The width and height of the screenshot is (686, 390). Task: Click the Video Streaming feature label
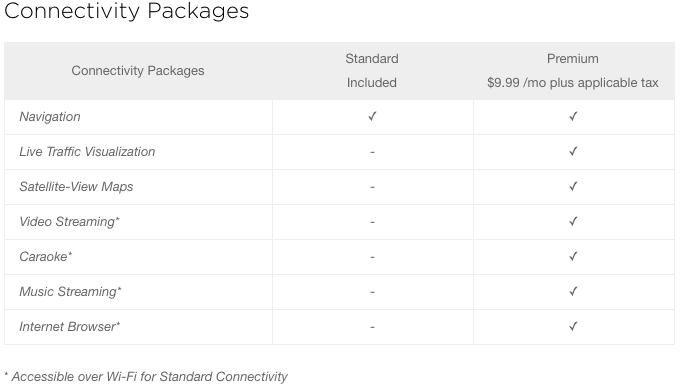69,222
